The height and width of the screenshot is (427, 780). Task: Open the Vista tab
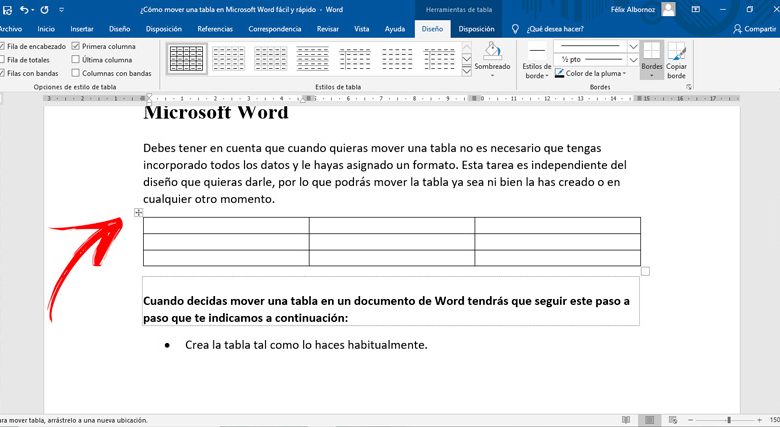click(362, 29)
